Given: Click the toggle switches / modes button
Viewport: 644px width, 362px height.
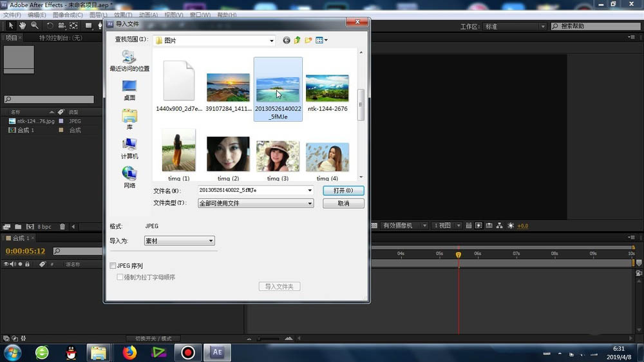Looking at the screenshot, I should point(154,339).
